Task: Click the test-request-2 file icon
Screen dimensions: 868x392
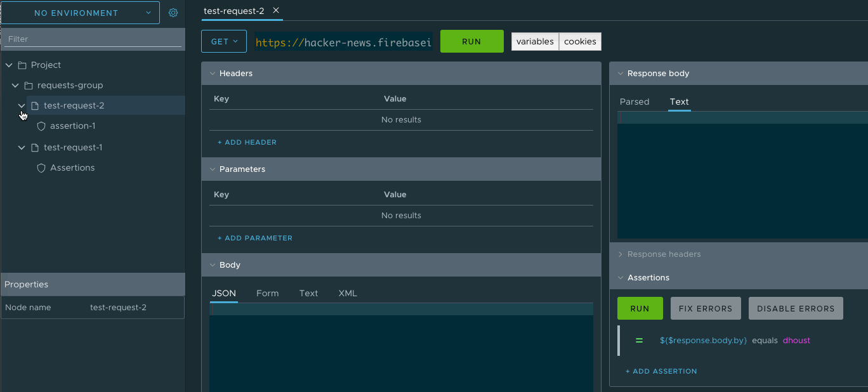Action: coord(35,106)
